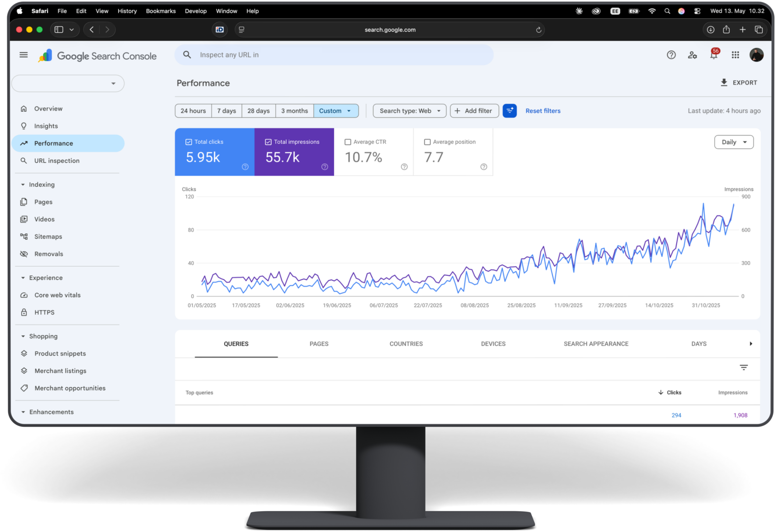Click the Inspect any URL search field

click(334, 55)
